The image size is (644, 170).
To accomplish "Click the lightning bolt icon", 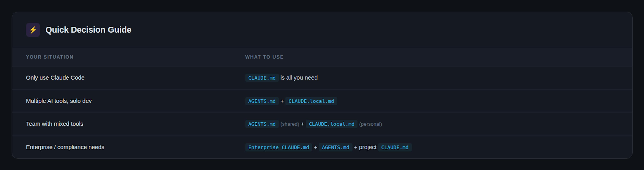I will tap(33, 30).
